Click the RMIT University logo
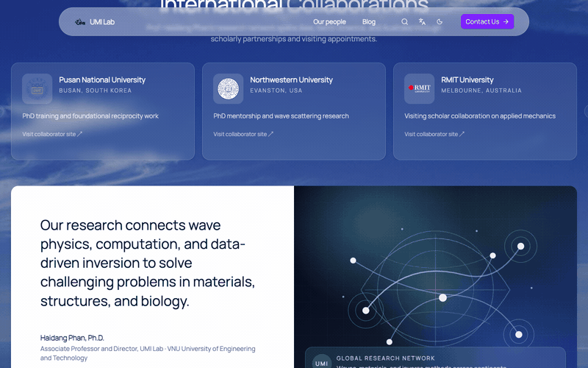The image size is (588, 368). point(419,89)
